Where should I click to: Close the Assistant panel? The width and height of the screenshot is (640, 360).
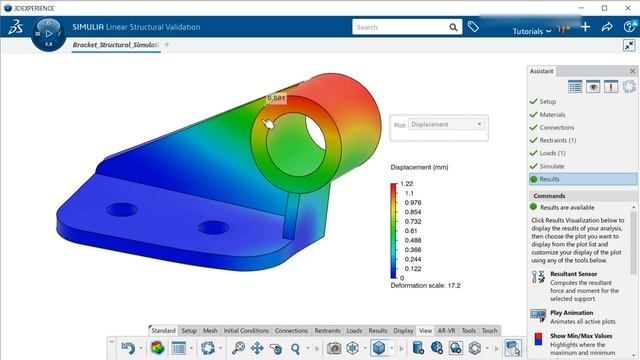pyautogui.click(x=632, y=71)
